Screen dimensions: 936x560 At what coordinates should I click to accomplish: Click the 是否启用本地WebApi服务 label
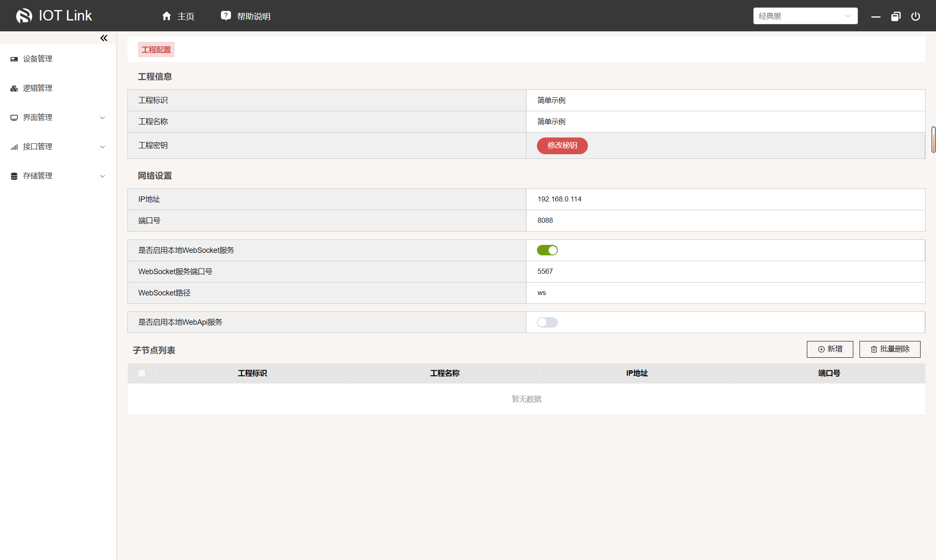click(181, 322)
